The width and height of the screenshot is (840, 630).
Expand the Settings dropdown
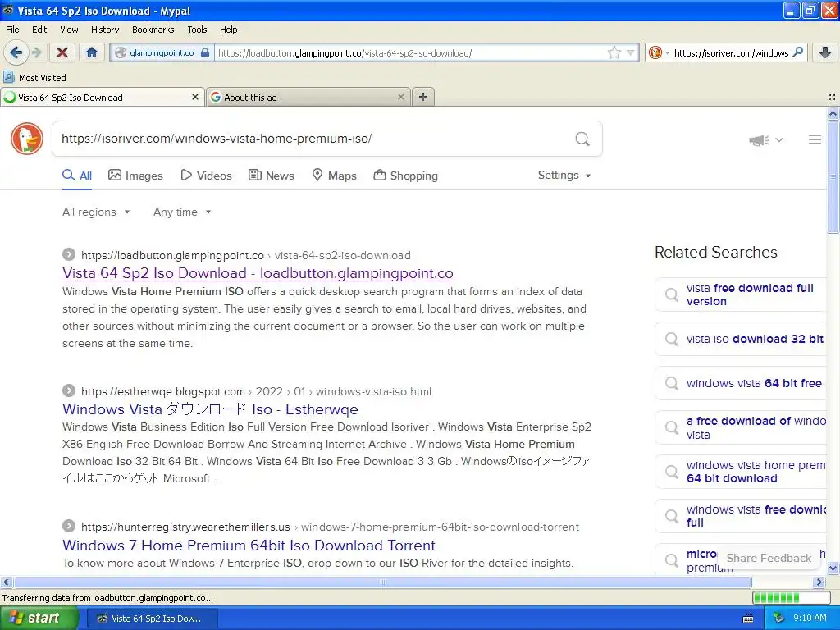[564, 176]
